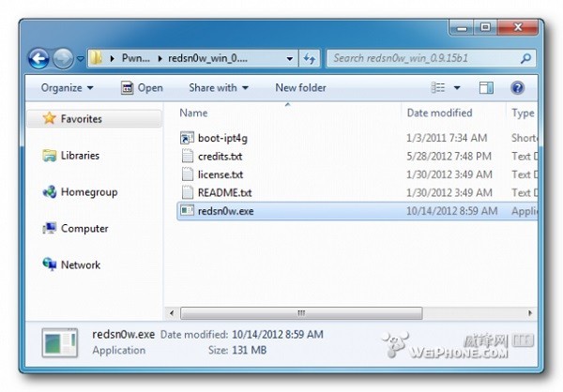Select the README.txt file
Image resolution: width=563 pixels, height=392 pixels.
click(x=225, y=193)
